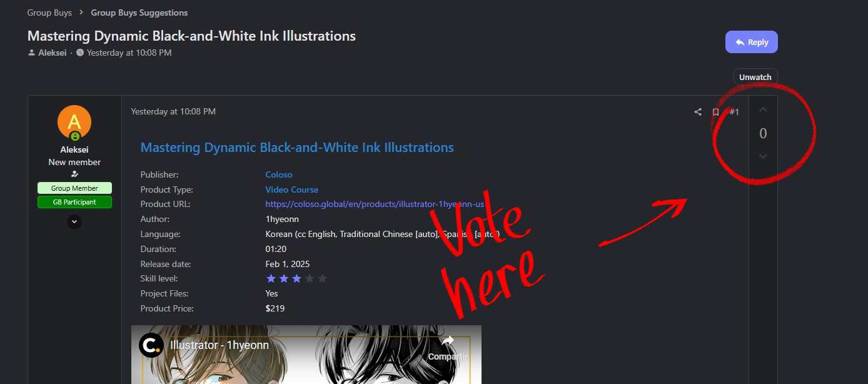Click Aleksei's orange avatar
This screenshot has width=868, height=384.
point(74,122)
